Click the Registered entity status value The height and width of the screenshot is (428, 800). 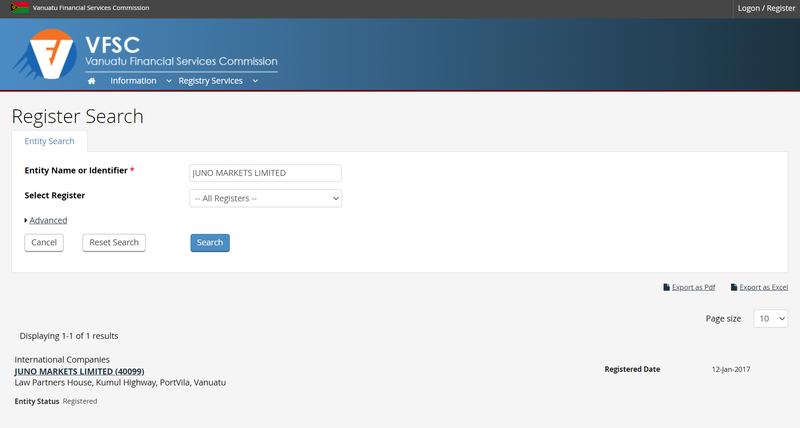(x=80, y=401)
